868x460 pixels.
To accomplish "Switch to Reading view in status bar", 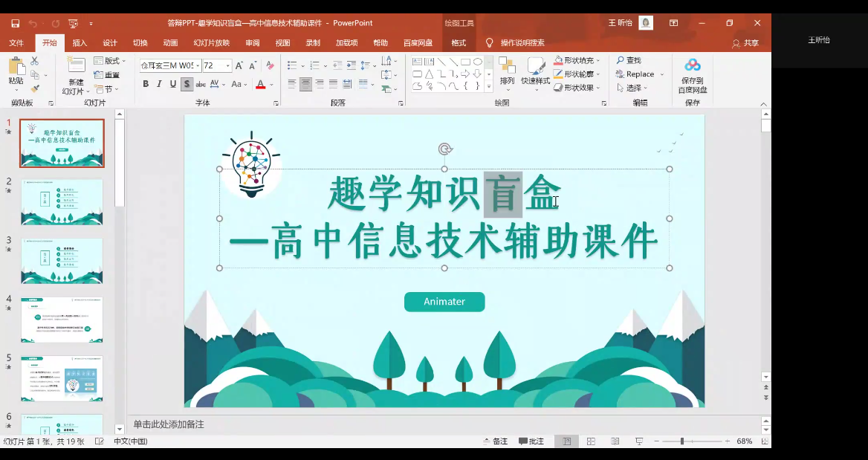I will pos(615,441).
